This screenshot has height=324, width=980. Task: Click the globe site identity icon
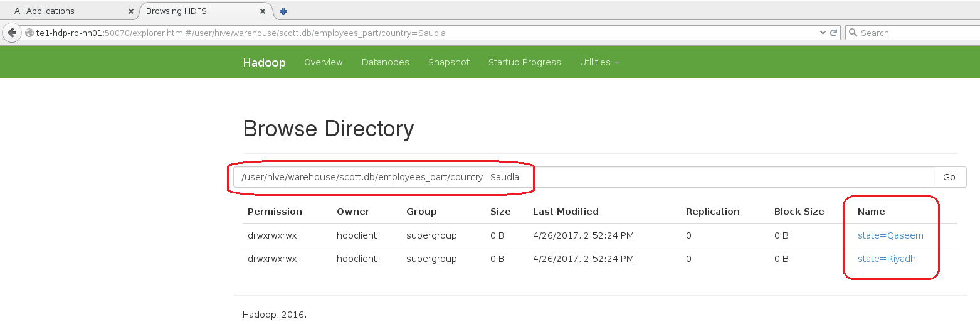tap(29, 33)
